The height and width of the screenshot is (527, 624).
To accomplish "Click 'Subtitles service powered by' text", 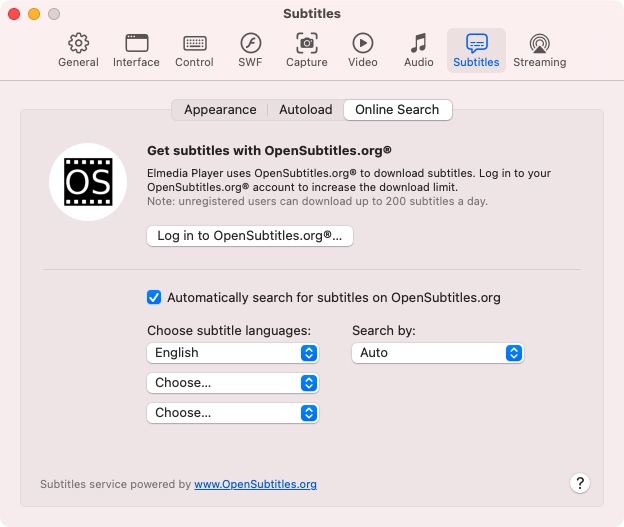I will [115, 484].
